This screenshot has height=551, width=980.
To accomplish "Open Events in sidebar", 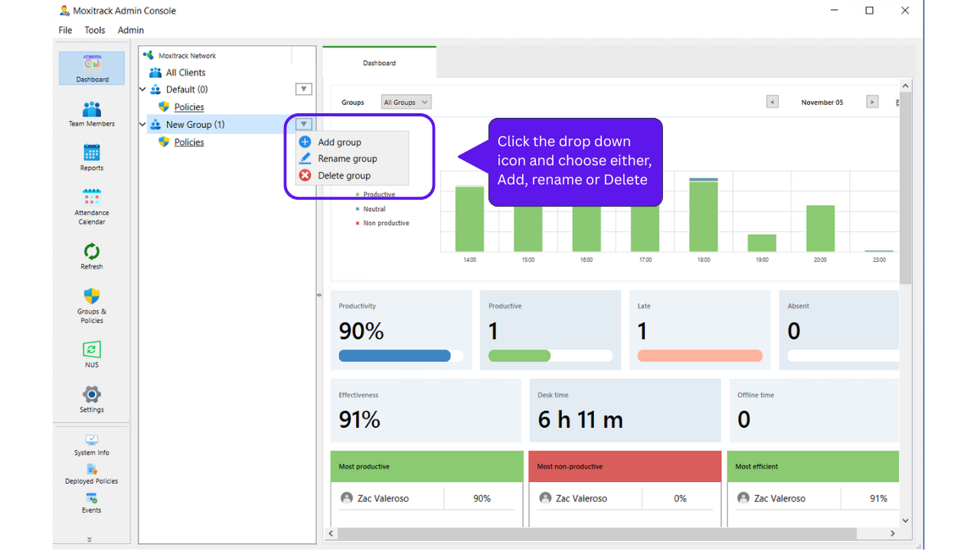I will 92,503.
